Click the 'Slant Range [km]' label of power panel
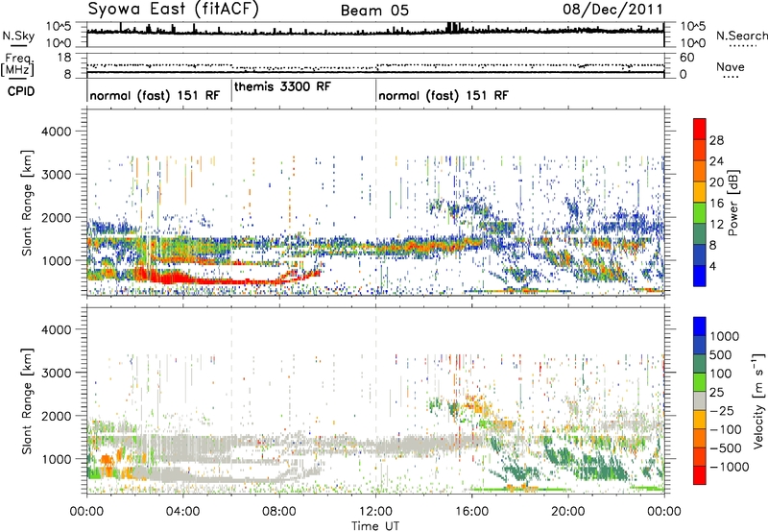768x532 pixels. click(x=27, y=203)
